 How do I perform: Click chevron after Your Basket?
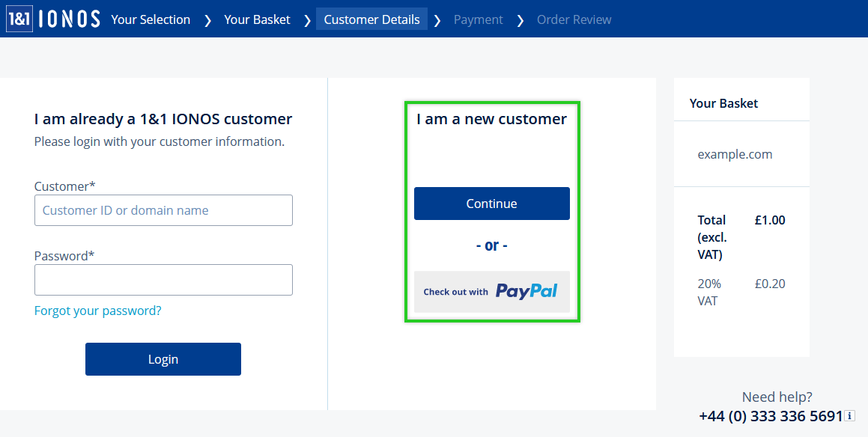307,20
